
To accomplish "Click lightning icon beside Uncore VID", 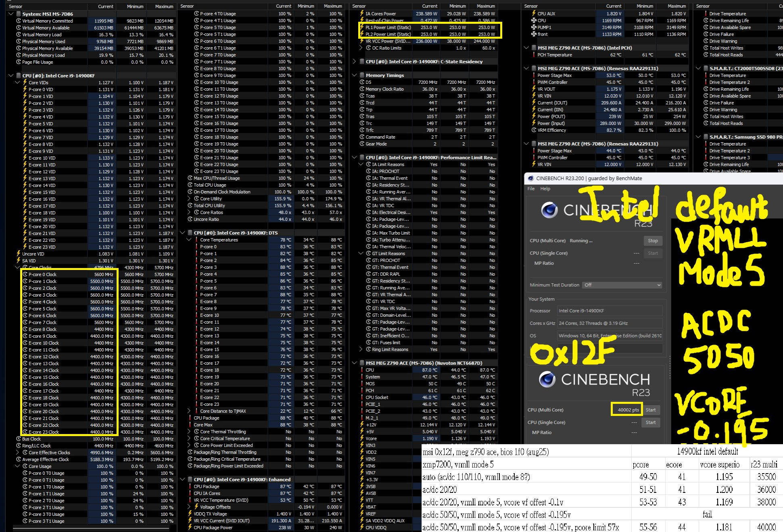I will point(19,254).
